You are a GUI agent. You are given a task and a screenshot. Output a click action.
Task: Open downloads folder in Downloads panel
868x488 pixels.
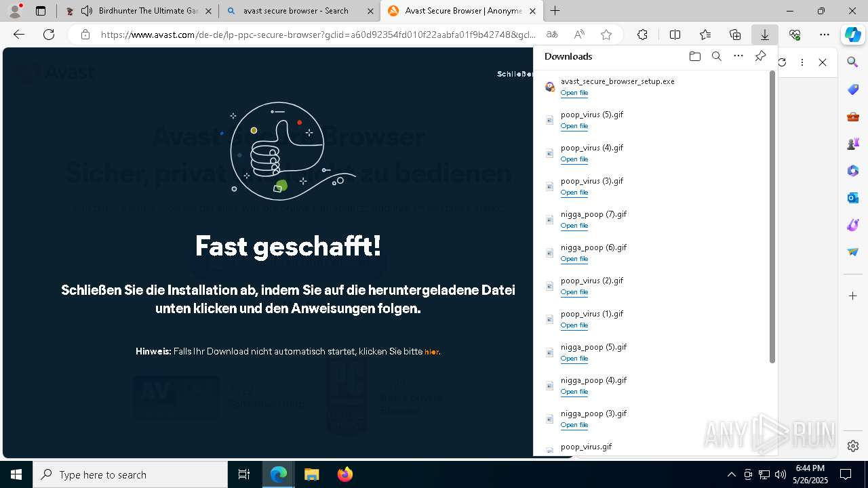[x=694, y=56]
